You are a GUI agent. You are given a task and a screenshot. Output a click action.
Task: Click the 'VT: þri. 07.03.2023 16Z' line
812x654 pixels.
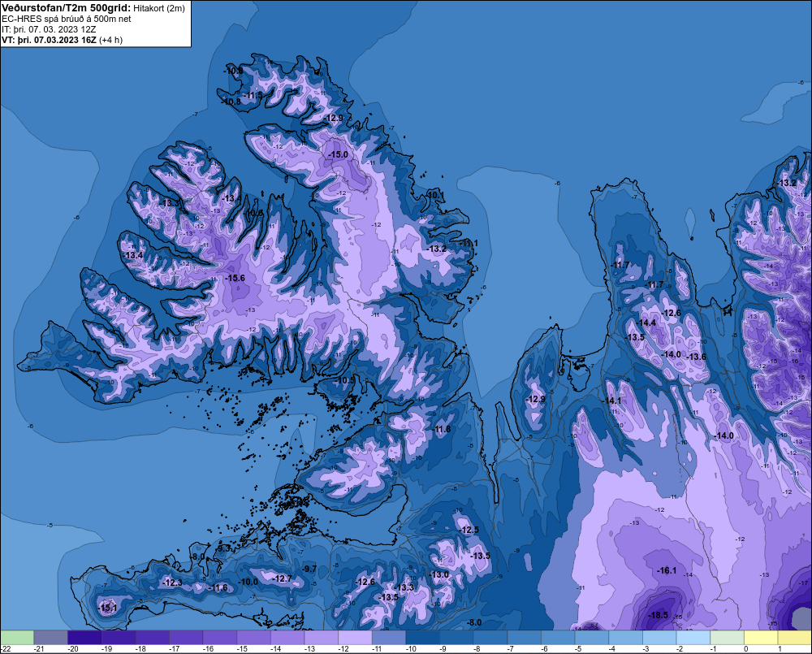point(49,40)
